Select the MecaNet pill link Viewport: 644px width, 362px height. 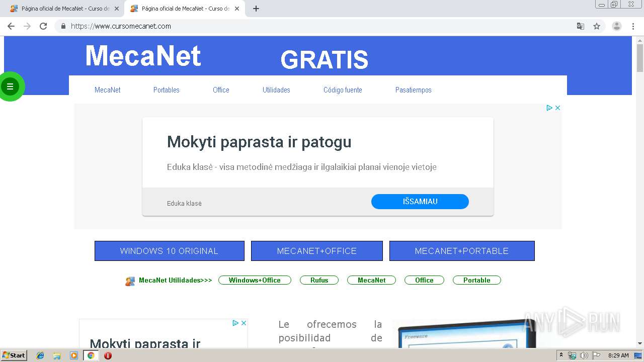372,280
